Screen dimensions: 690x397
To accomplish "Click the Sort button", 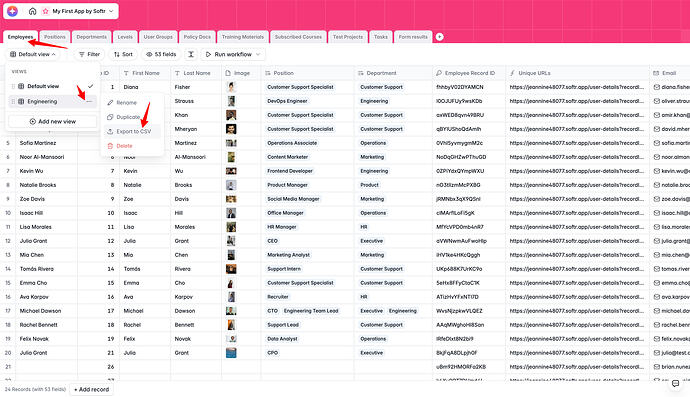I will 123,54.
